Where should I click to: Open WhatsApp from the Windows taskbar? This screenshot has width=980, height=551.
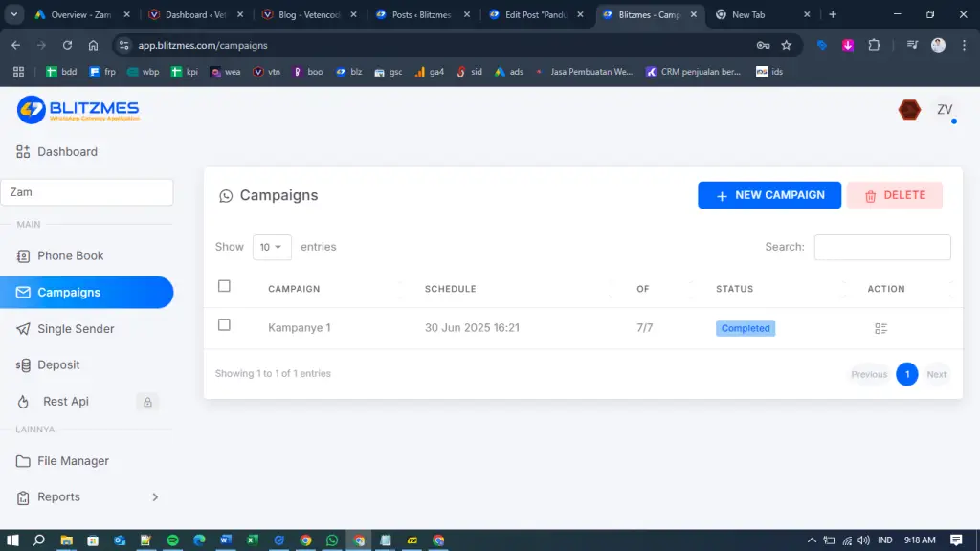pyautogui.click(x=332, y=540)
